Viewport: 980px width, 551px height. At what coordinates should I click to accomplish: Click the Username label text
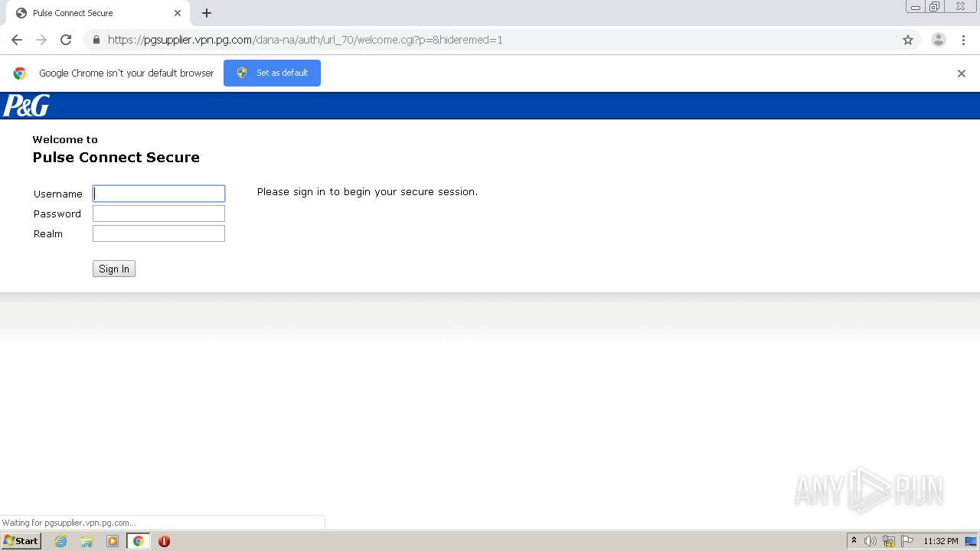pos(58,194)
